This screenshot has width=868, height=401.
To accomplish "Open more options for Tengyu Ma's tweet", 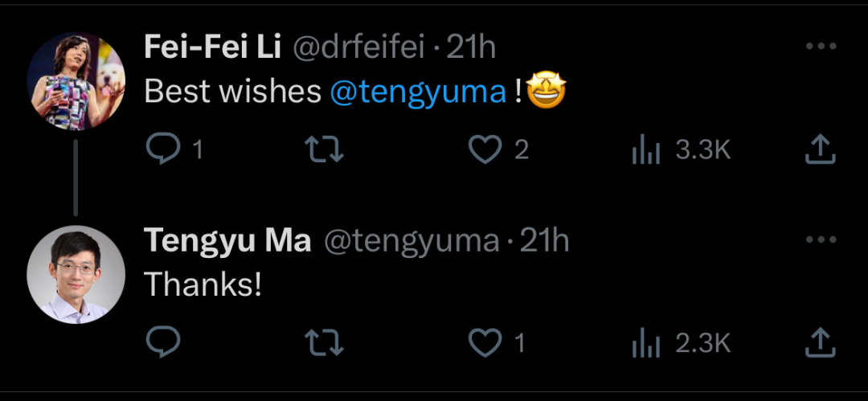I will [821, 239].
